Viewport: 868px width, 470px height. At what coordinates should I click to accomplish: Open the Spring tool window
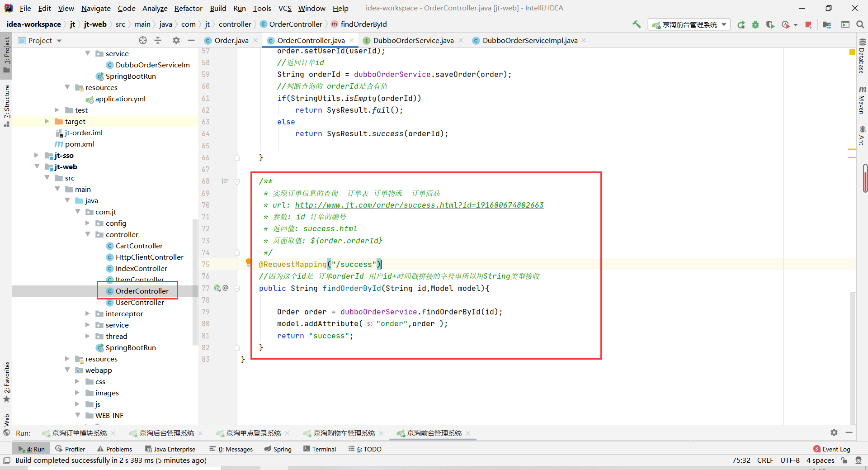pyautogui.click(x=278, y=449)
